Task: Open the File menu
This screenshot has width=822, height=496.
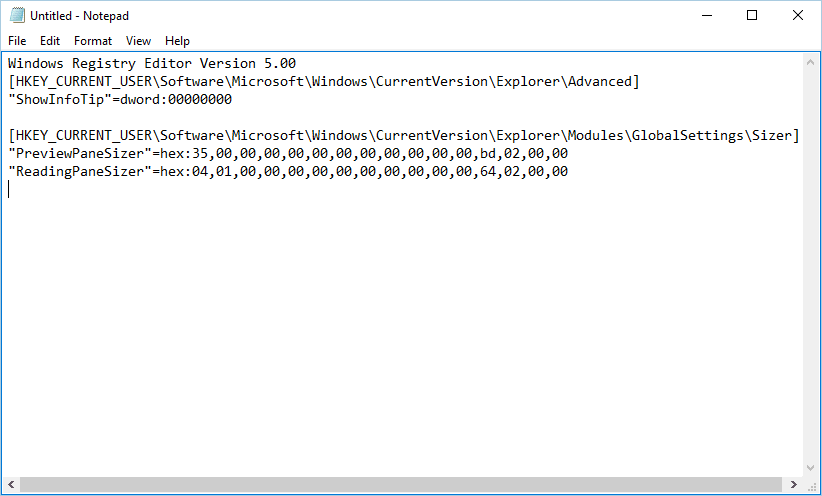Action: (x=17, y=41)
